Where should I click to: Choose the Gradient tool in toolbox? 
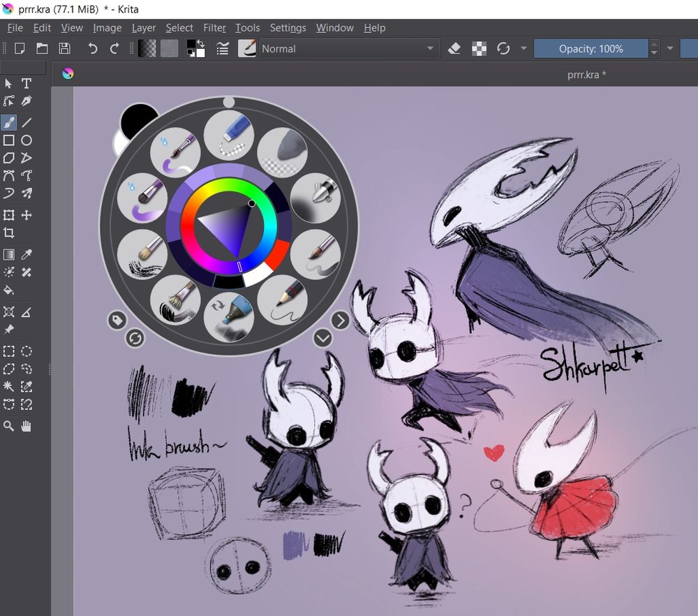[x=8, y=254]
